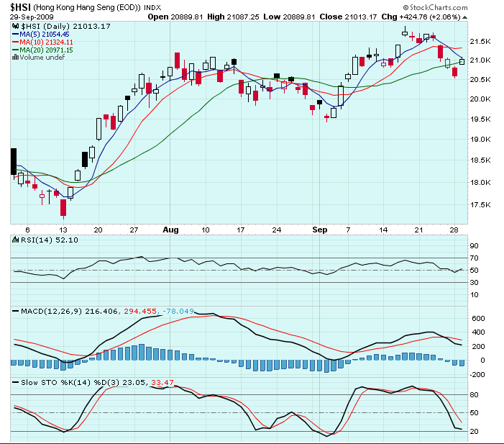Screen dimensions: 504x444
Task: Click the $HSI ticker symbol title
Action: pos(20,7)
